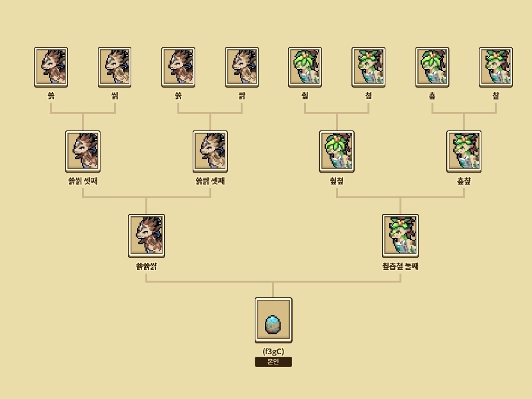The image size is (532, 399).
Task: Choose the ancestor dragon labeled 췶
Action: [305, 67]
